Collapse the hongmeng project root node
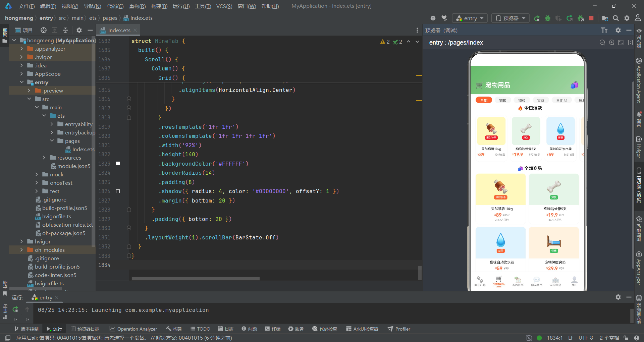This screenshot has width=644, height=342. [x=14, y=40]
